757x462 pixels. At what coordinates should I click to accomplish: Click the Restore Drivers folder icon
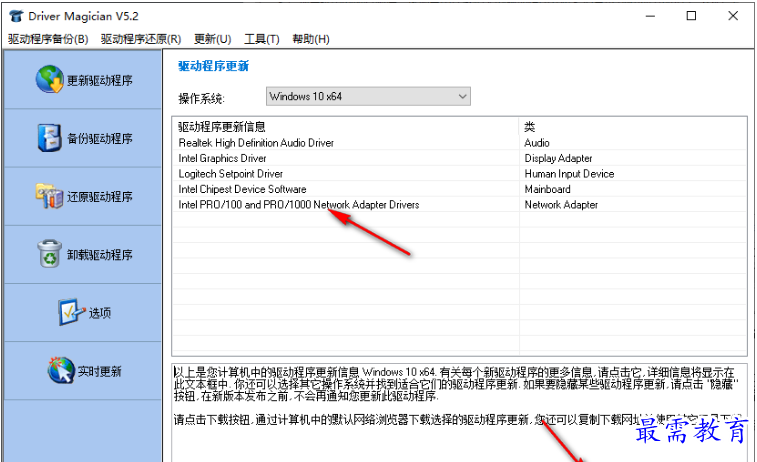[49, 196]
